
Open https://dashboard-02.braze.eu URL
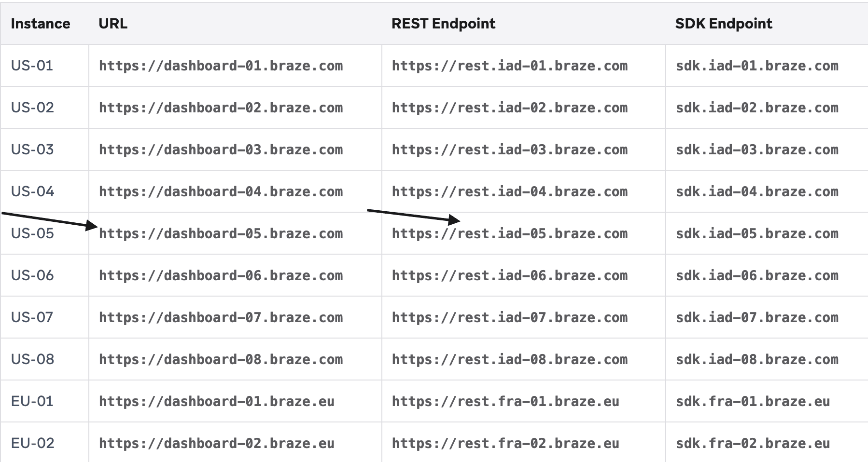click(217, 443)
